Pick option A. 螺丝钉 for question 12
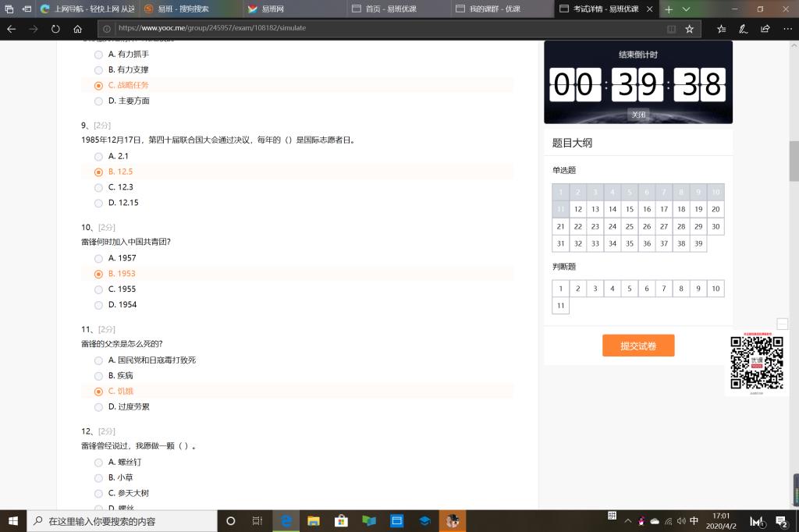799x532 pixels. pos(98,463)
